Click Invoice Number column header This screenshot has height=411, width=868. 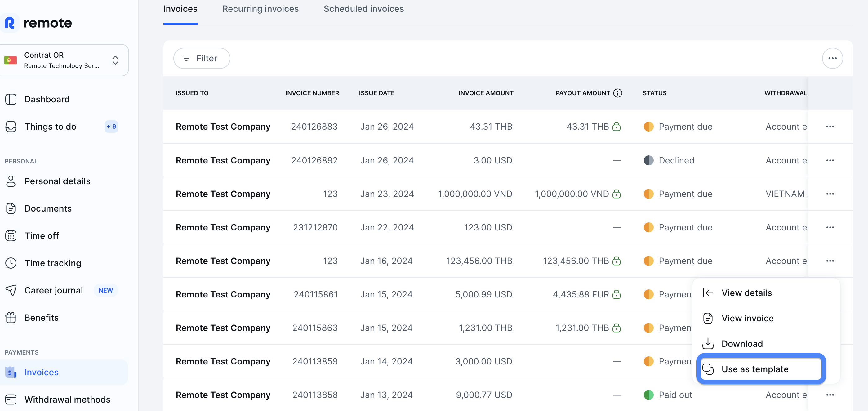coord(312,93)
